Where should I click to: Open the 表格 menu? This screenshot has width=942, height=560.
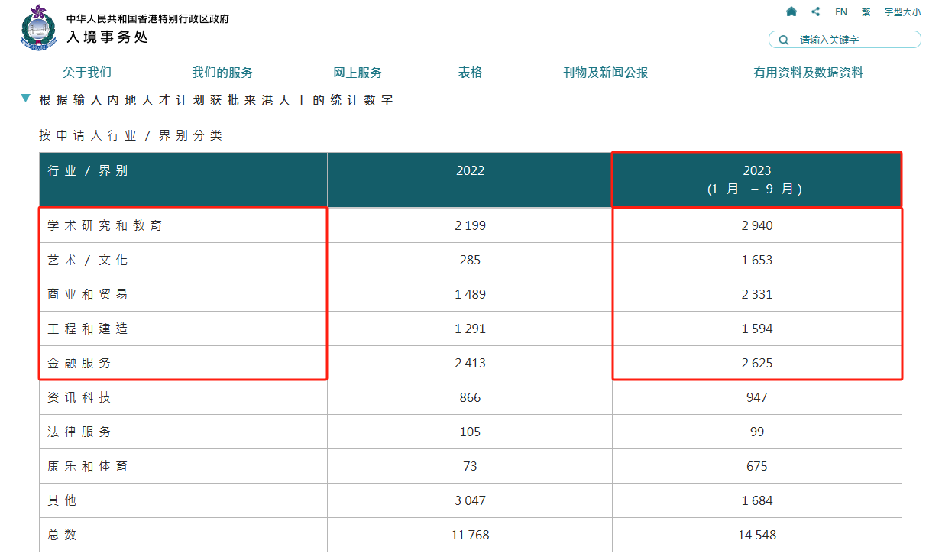point(471,73)
